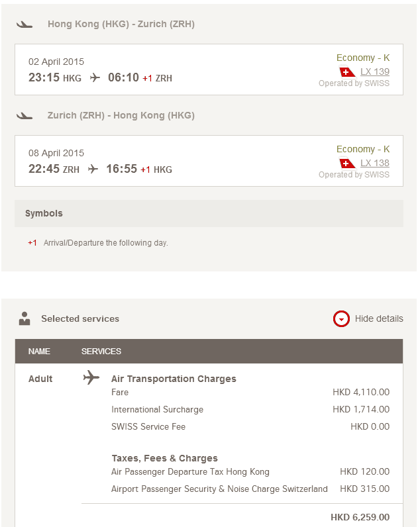Screen dimensions: 420x527
Task: Click the Hong Kong - Zurich airplane icon
Action: pyautogui.click(x=25, y=24)
